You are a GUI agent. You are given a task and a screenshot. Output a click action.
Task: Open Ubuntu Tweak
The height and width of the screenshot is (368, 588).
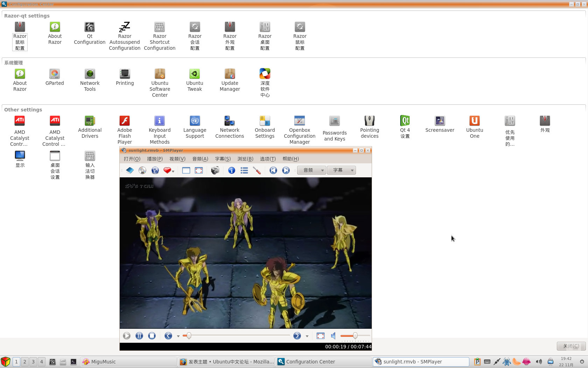click(x=195, y=80)
